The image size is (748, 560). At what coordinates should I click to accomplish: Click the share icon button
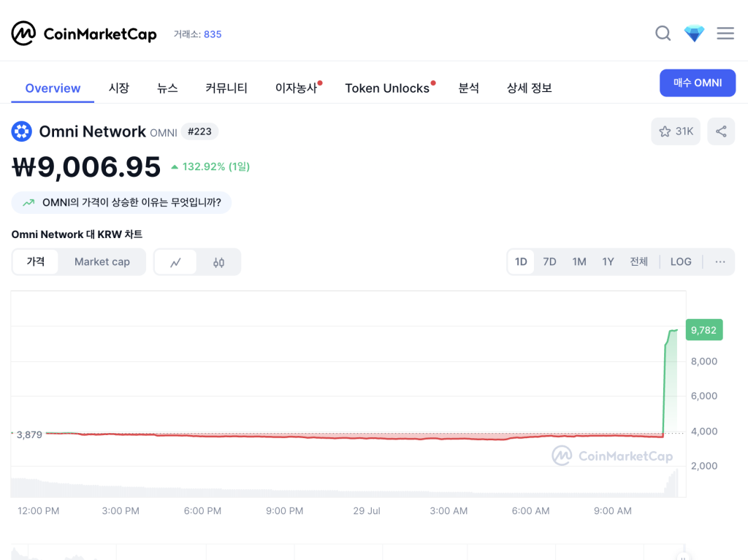coord(721,131)
